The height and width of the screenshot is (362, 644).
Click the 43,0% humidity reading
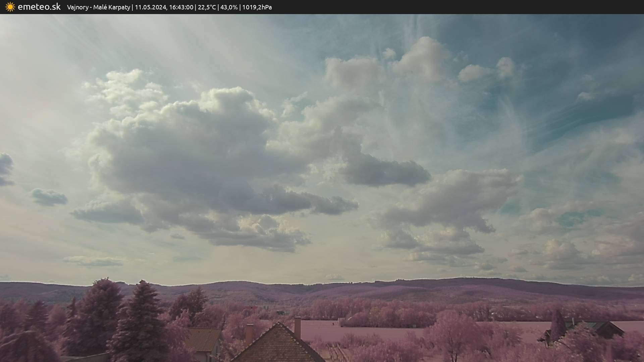coord(229,7)
